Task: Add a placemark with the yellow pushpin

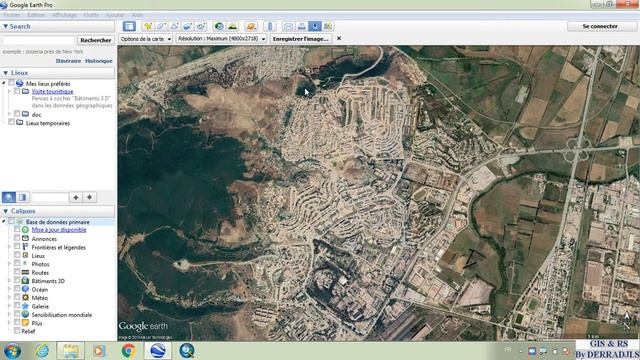Action: (148, 26)
